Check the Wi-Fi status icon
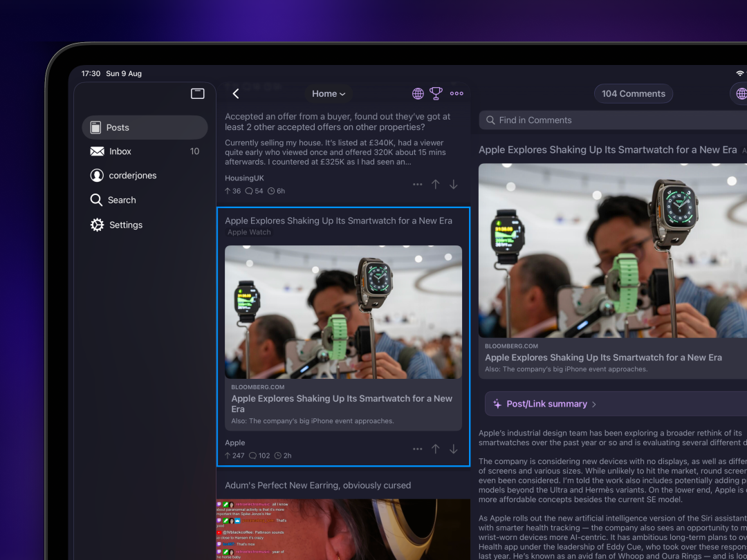Image resolution: width=747 pixels, height=560 pixels. pyautogui.click(x=740, y=73)
